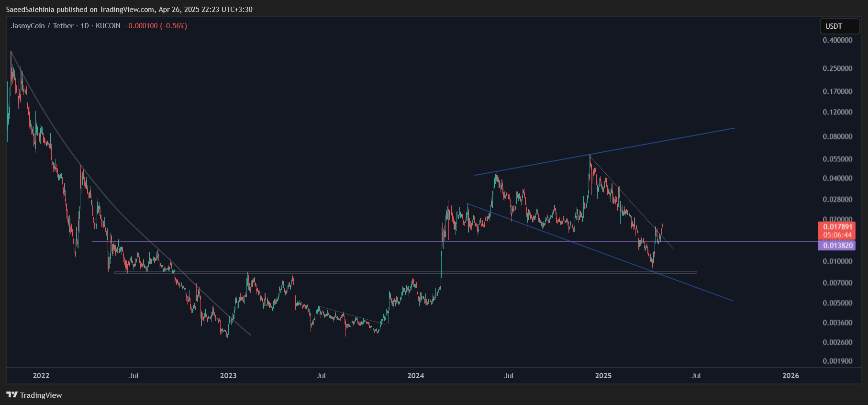Click the 0.001900 price axis label
The width and height of the screenshot is (868, 405).
(x=837, y=361)
